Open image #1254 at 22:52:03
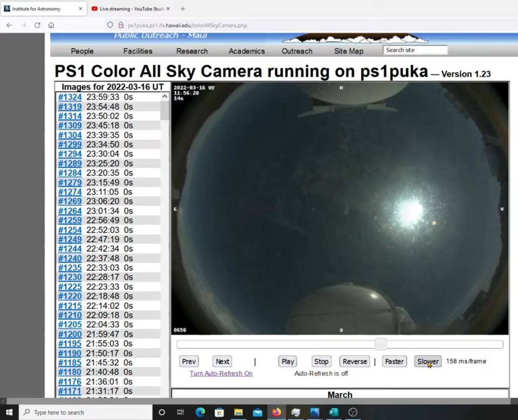 tap(70, 230)
